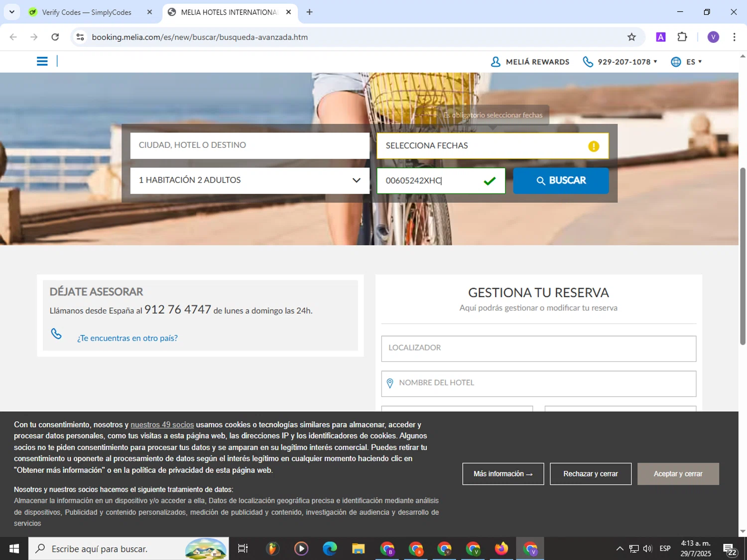Click the Gestiona tu reserva heading
This screenshot has height=560, width=747.
coord(538,292)
